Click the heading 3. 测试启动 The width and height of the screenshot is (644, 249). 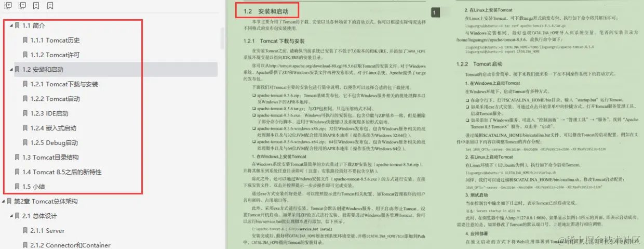click(x=476, y=194)
